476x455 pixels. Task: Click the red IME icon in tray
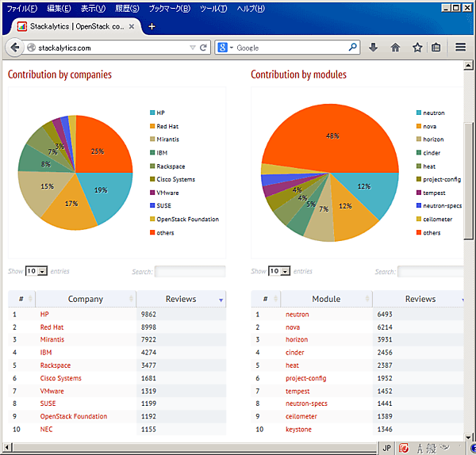pyautogui.click(x=404, y=448)
